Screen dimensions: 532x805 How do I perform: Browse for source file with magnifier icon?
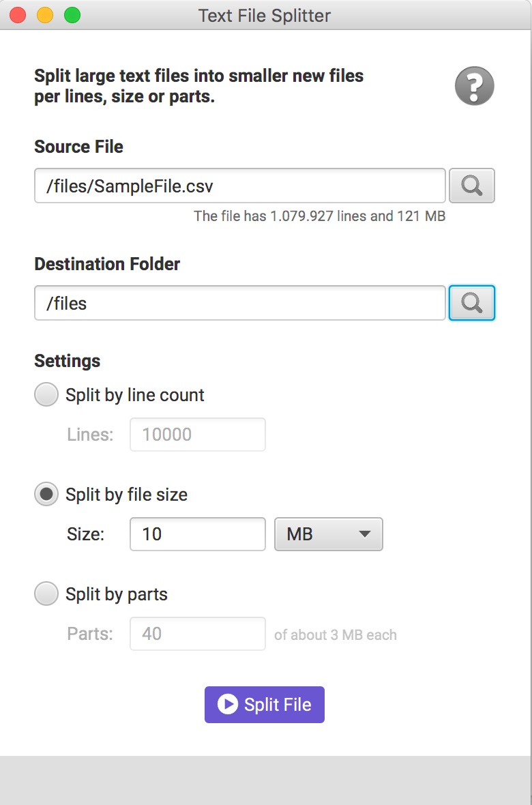coord(471,186)
